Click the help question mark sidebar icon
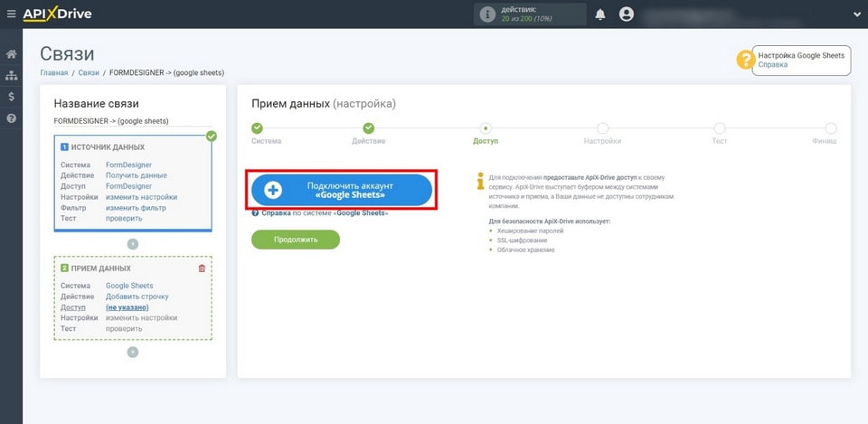The height and width of the screenshot is (424, 868). tap(11, 118)
